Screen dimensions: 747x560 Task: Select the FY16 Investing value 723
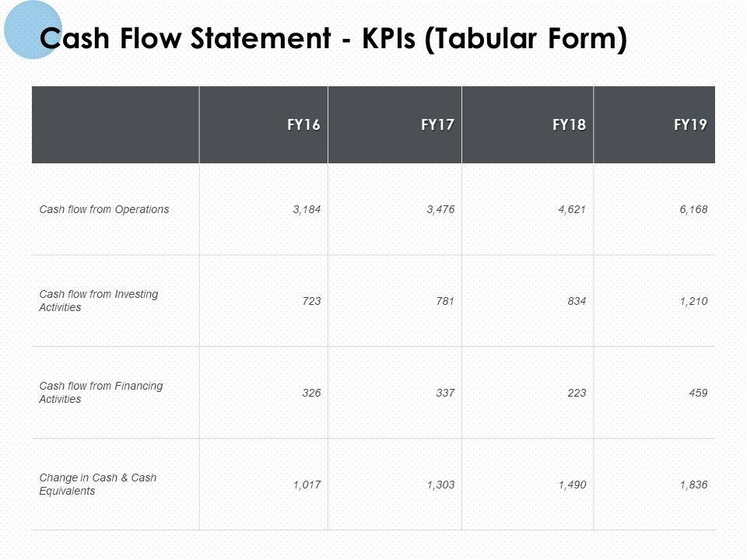[x=312, y=301]
